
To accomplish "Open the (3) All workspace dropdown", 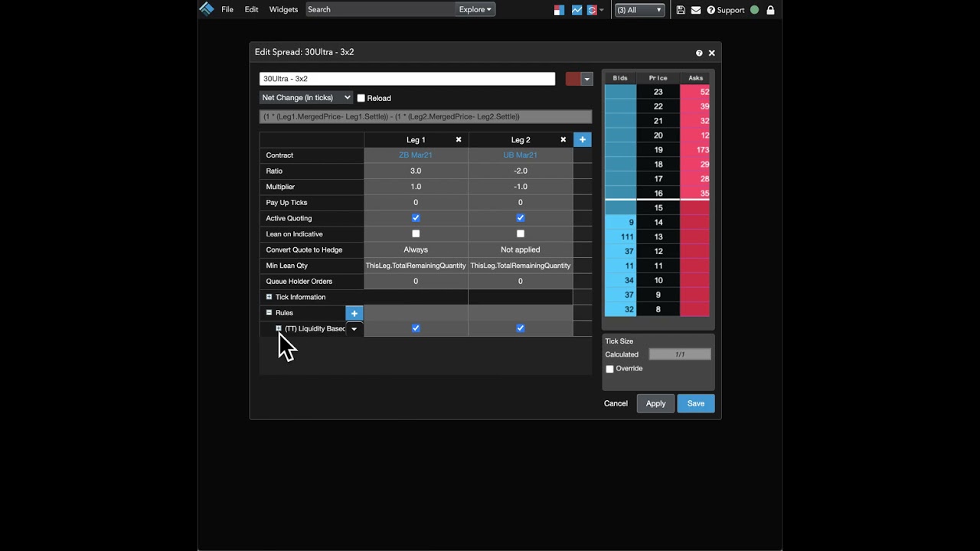I will click(639, 10).
